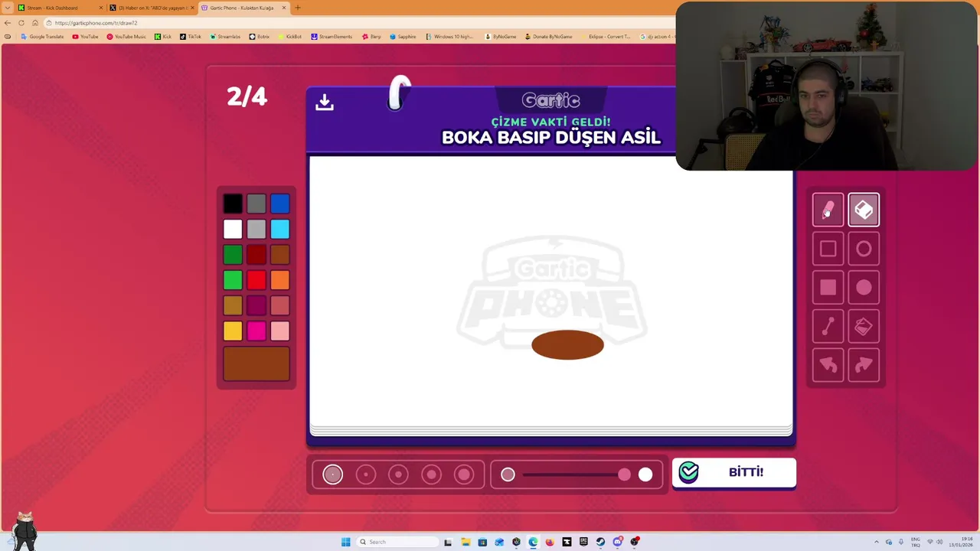Download the drawing with the download icon
The image size is (980, 551).
click(325, 102)
